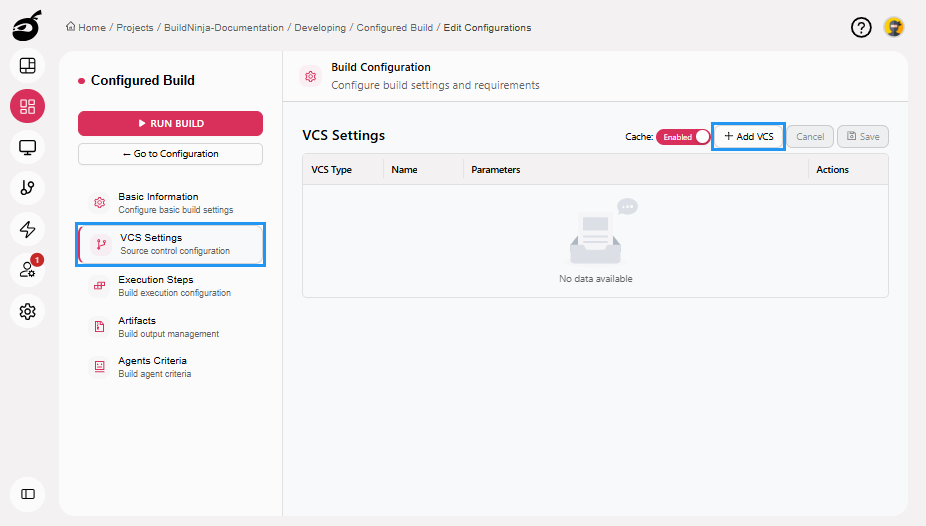Image resolution: width=926 pixels, height=526 pixels.
Task: Open the Basic Information section
Action: (170, 202)
